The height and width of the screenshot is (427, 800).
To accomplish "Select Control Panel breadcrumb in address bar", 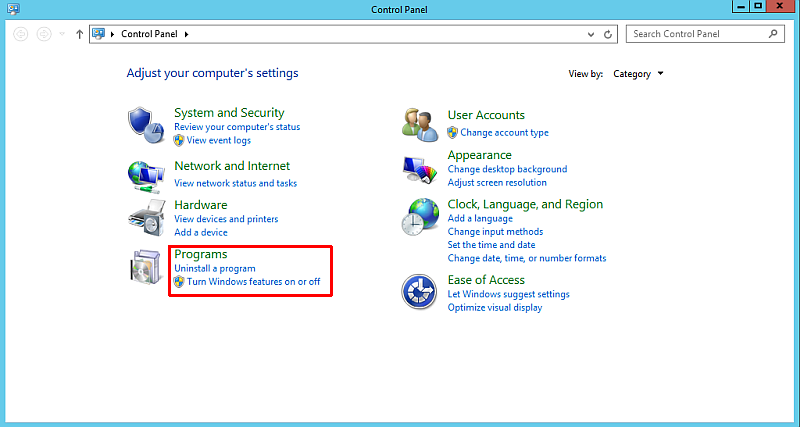I will (149, 34).
